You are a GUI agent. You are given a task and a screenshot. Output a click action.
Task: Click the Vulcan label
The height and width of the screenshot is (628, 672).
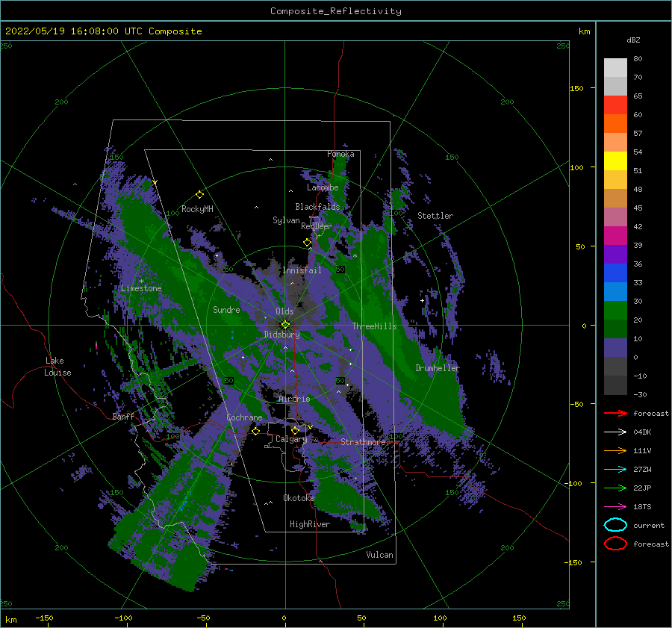pyautogui.click(x=380, y=555)
